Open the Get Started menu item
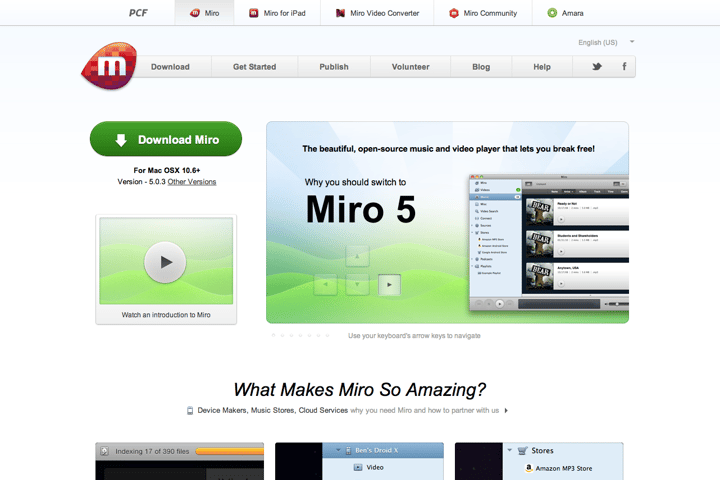720x480 pixels. pos(254,67)
